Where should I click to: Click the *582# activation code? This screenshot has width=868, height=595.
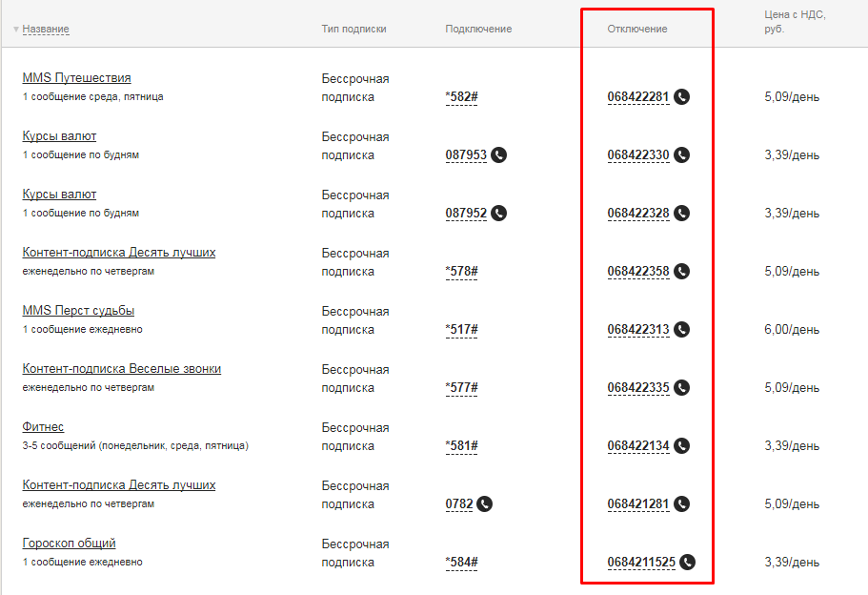(461, 96)
